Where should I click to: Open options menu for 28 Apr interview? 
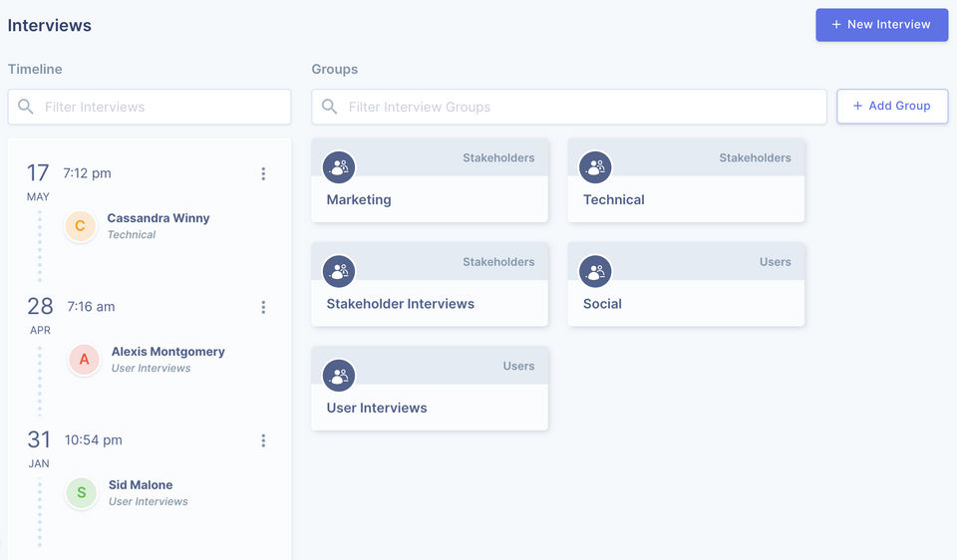pos(263,308)
